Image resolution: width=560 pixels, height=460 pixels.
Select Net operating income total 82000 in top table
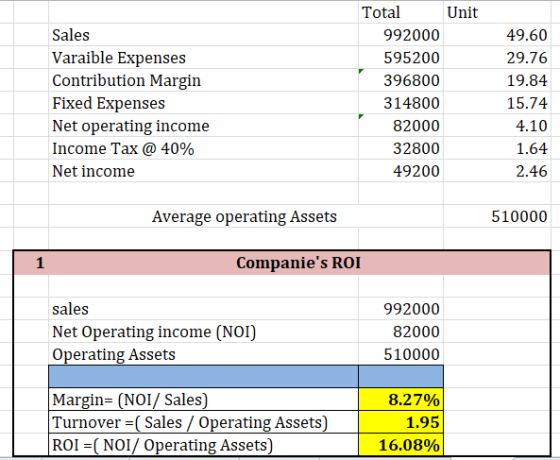tap(401, 126)
